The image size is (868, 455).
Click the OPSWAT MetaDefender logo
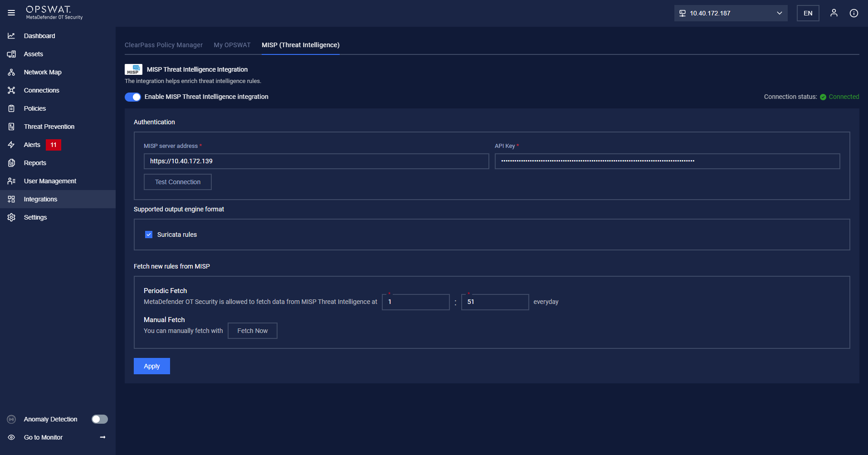point(54,12)
